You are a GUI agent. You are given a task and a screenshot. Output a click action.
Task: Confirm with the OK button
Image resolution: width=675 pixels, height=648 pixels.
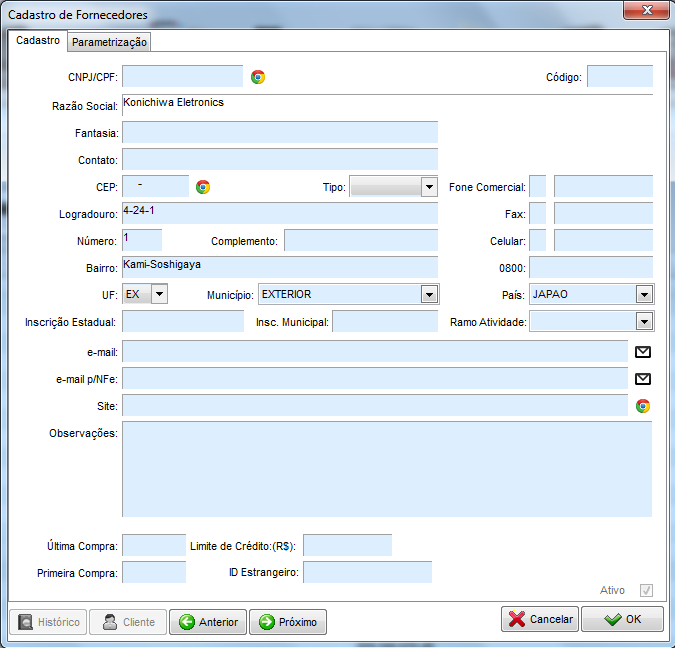[x=623, y=620]
